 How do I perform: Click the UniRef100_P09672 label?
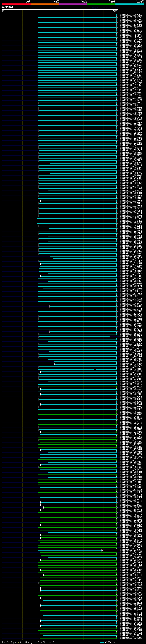pos(131,27)
